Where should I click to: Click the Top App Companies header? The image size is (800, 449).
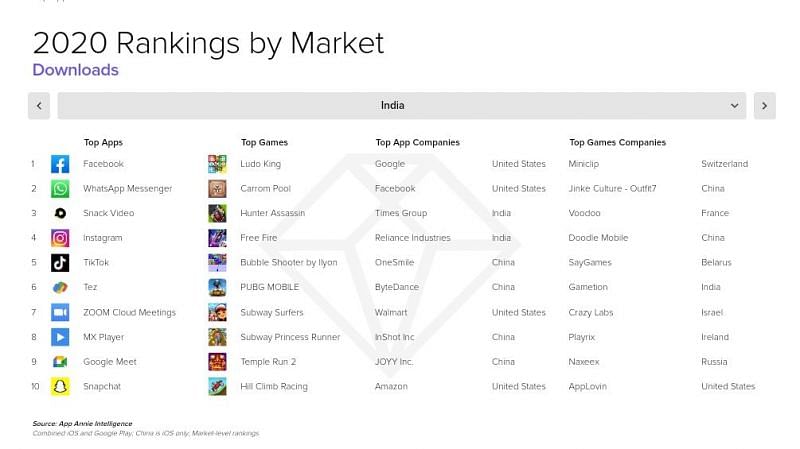(417, 142)
